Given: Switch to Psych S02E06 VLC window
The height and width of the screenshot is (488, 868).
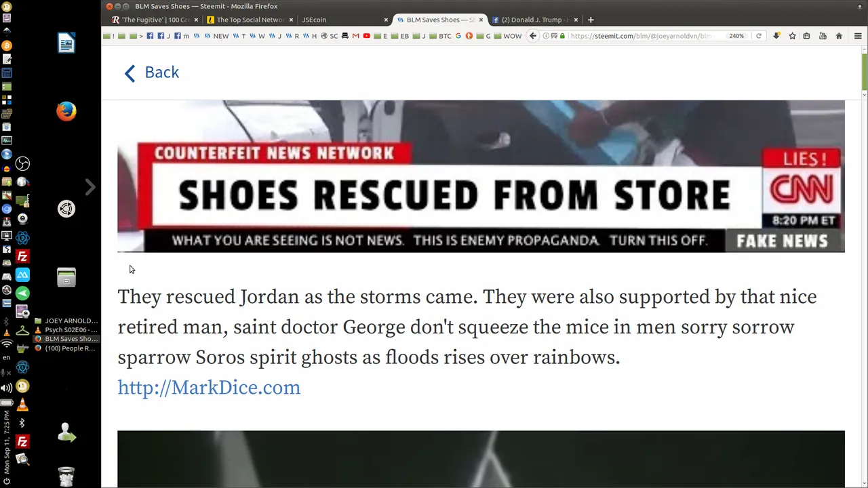Looking at the screenshot, I should tap(66, 329).
